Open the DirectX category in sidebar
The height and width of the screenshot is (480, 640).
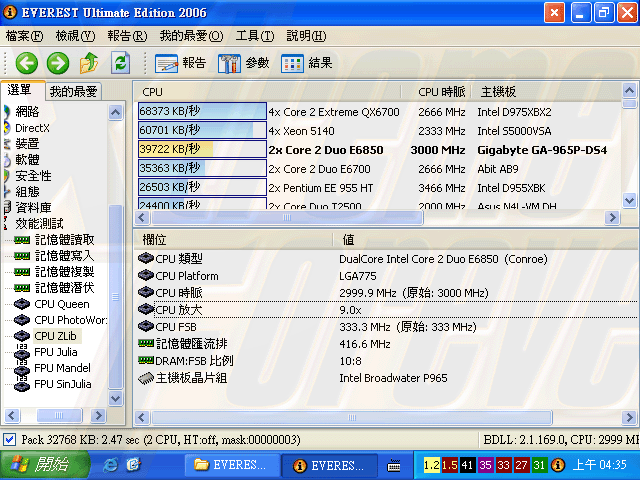[32, 128]
